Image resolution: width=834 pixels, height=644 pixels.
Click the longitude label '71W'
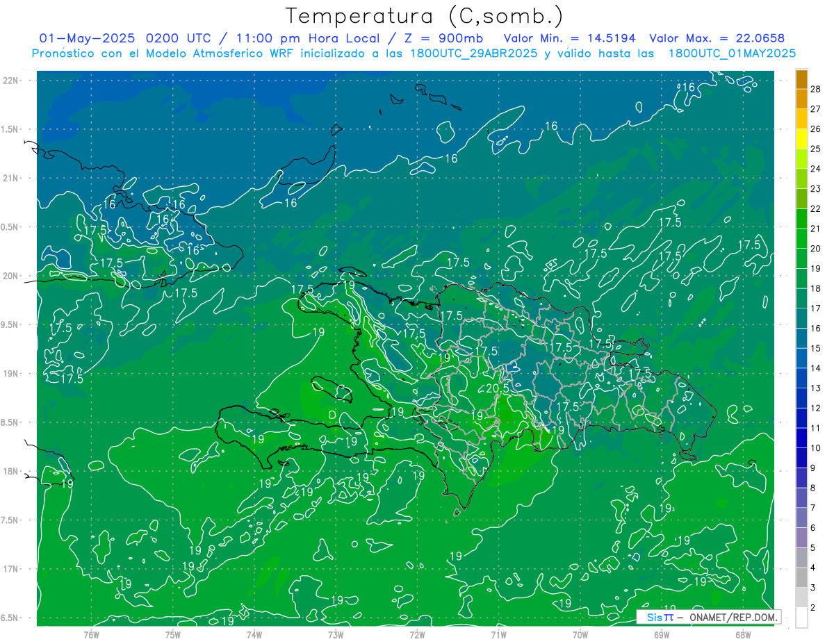click(x=498, y=634)
